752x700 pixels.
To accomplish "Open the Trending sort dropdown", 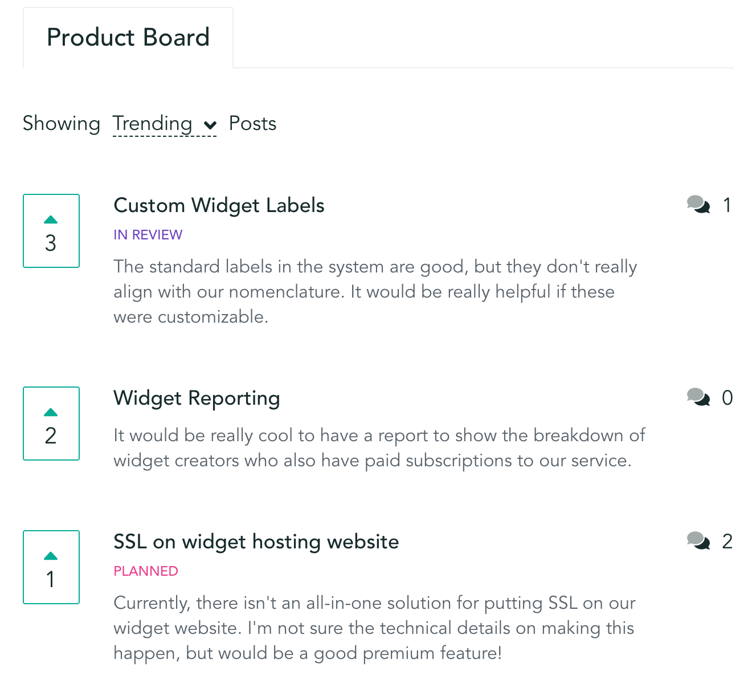I will [x=153, y=124].
